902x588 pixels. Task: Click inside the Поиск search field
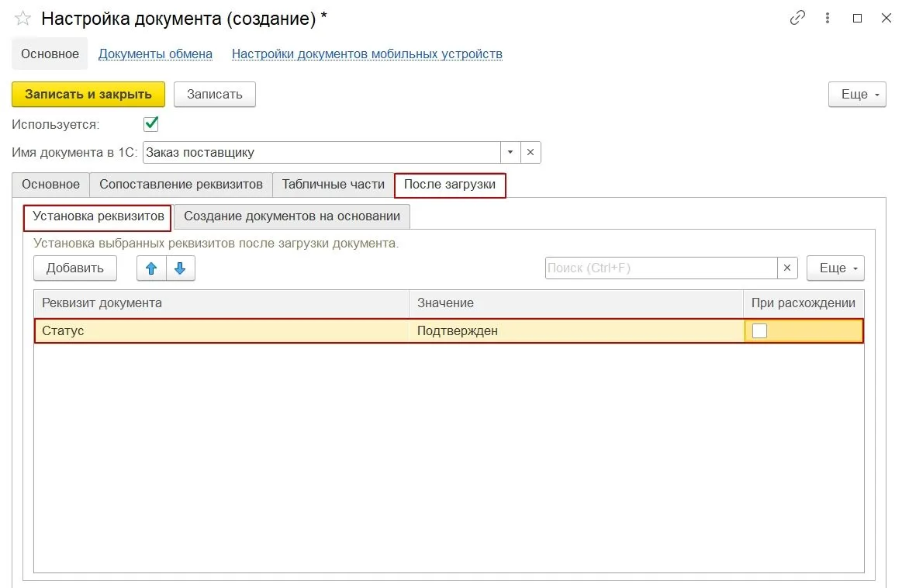click(x=659, y=268)
